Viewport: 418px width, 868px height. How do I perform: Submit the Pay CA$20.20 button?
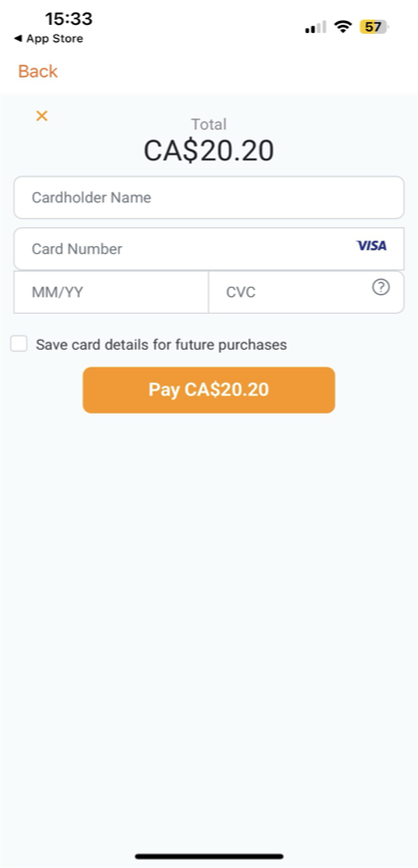tap(209, 390)
